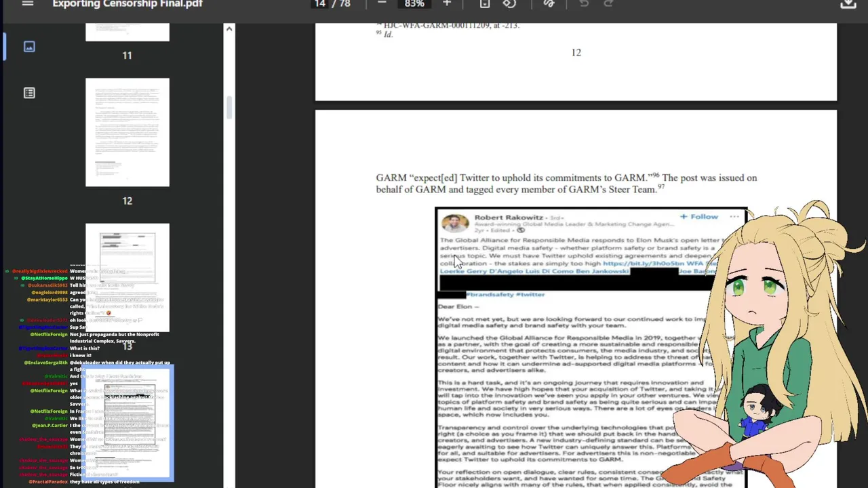Activate the draw annotation tool

pos(549,3)
